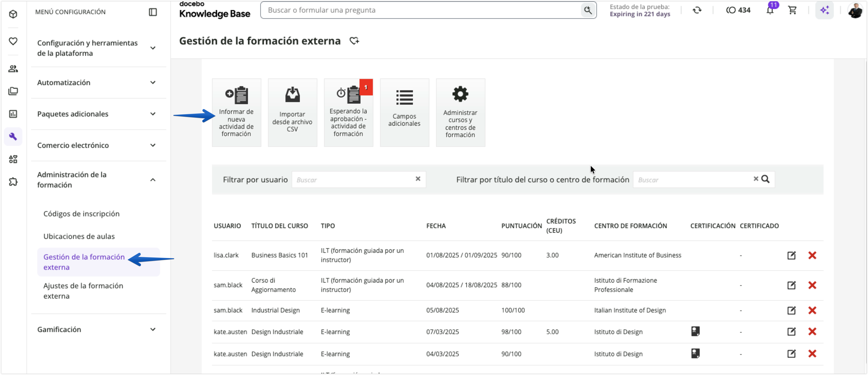This screenshot has width=868, height=375.
Task: Open Ajustes de la formación externa
Action: coord(83,291)
